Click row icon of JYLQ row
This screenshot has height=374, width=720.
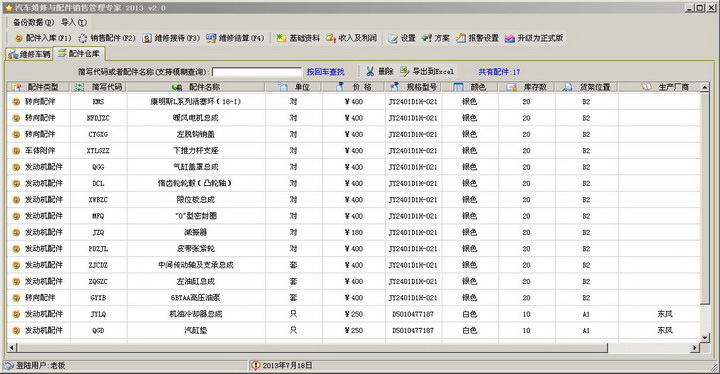click(17, 314)
